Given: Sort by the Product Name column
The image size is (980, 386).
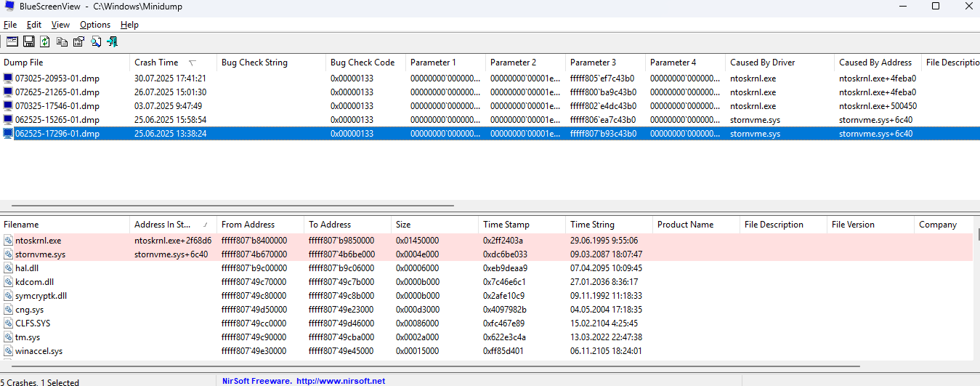Looking at the screenshot, I should tap(697, 225).
